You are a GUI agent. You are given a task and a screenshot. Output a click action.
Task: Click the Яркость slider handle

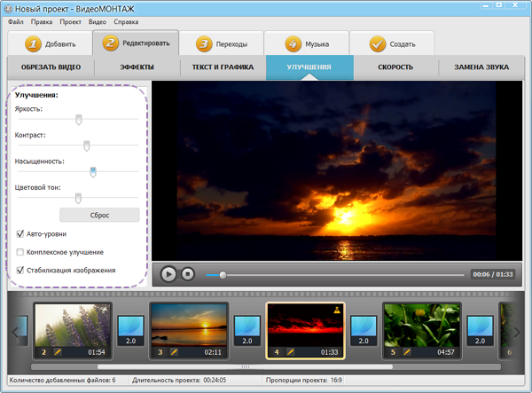pyautogui.click(x=79, y=120)
